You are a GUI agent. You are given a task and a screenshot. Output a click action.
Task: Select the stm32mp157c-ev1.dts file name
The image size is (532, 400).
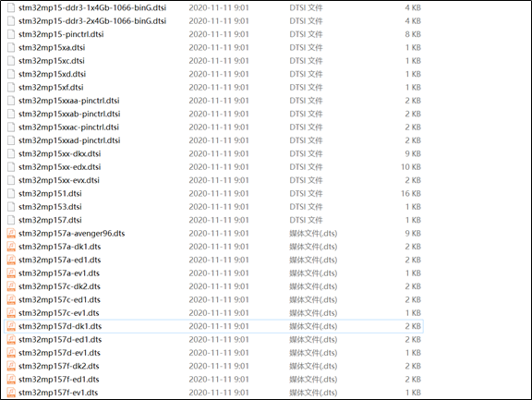59,313
